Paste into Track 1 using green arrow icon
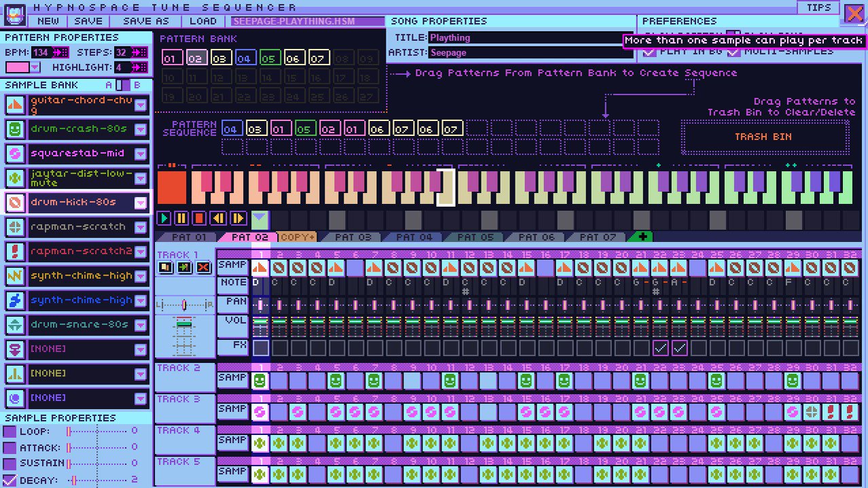This screenshot has width=868, height=488. coord(184,268)
